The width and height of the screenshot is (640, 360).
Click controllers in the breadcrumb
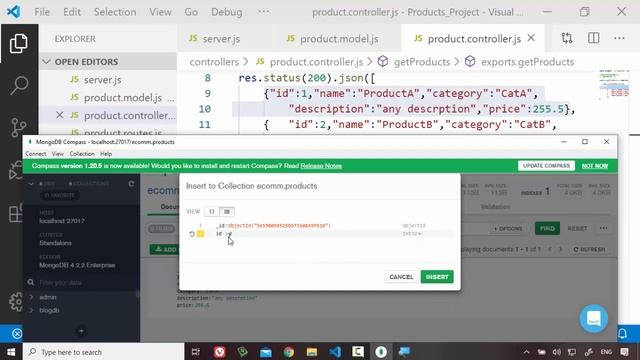214,62
